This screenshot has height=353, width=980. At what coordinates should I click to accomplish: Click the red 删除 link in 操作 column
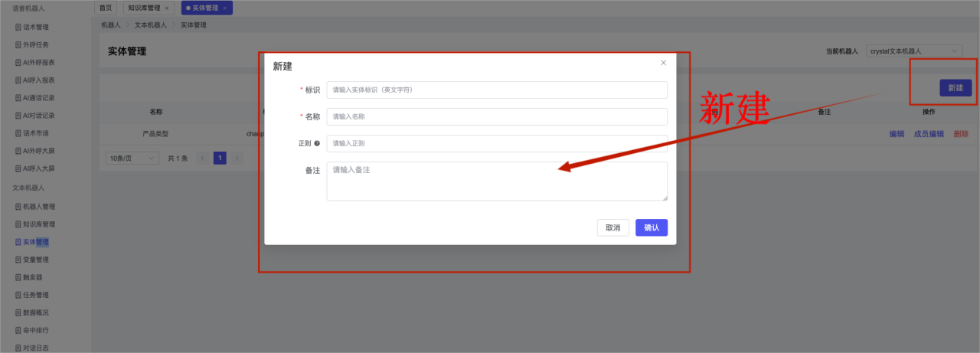[x=961, y=134]
